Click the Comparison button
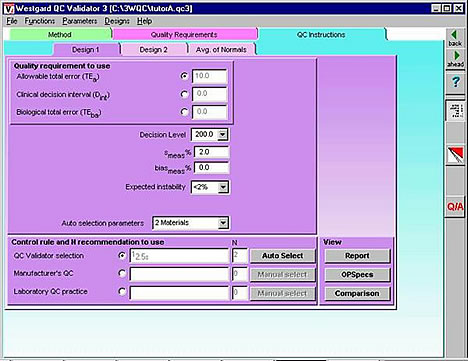This screenshot has width=468, height=361. [357, 293]
